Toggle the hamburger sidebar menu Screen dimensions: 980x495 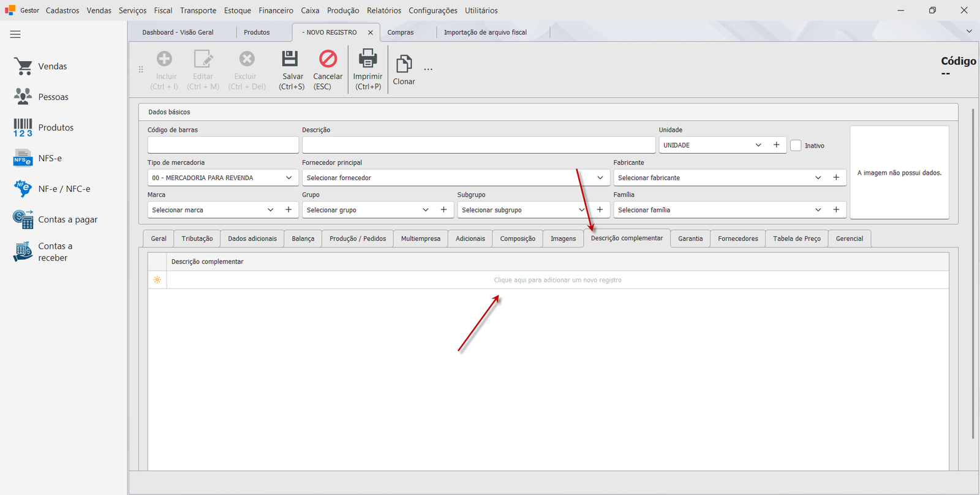(x=15, y=34)
